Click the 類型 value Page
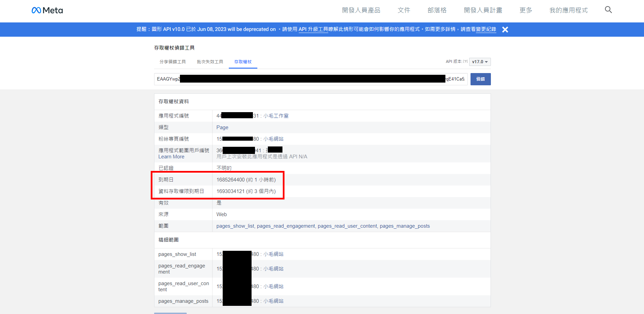644x314 pixels. [x=222, y=127]
